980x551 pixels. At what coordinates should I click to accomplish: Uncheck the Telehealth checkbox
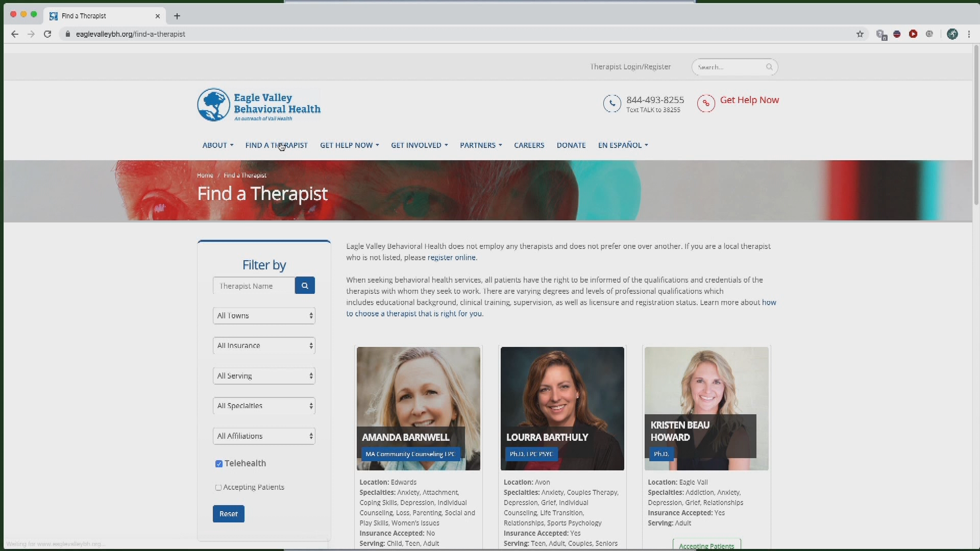click(219, 464)
